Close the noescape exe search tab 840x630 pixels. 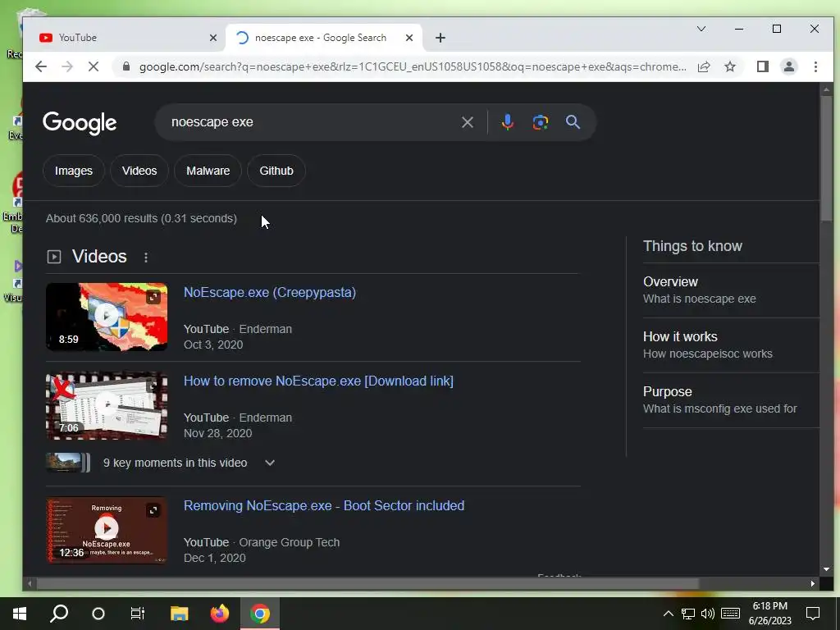[409, 38]
